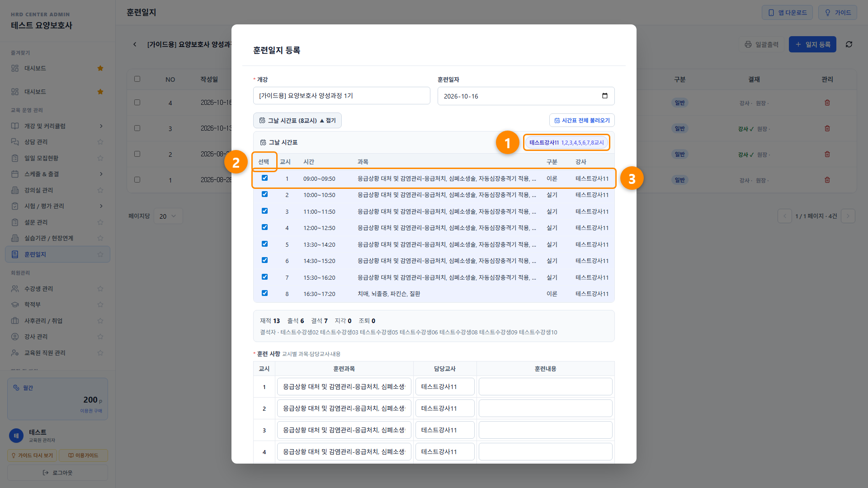Uncheck period 2 timetable checkbox
Image resolution: width=868 pixels, height=488 pixels.
tap(264, 194)
